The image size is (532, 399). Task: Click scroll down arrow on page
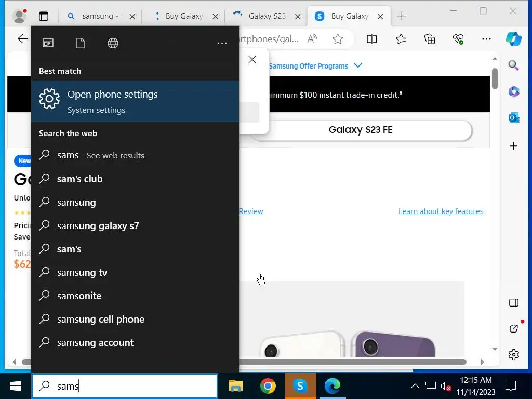495,349
